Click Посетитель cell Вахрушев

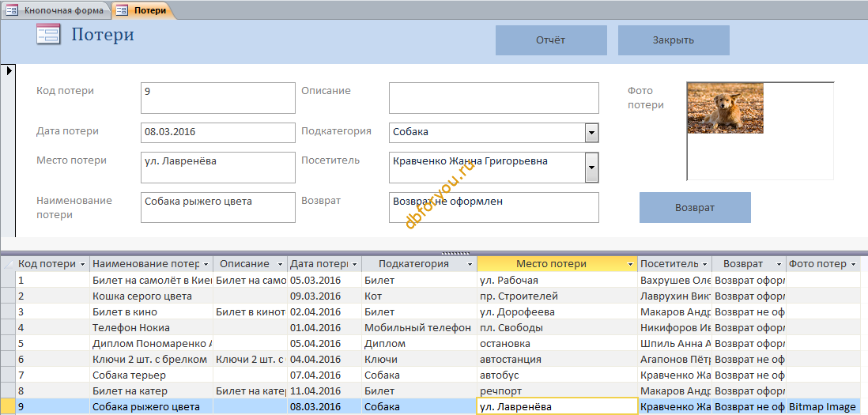coord(675,280)
